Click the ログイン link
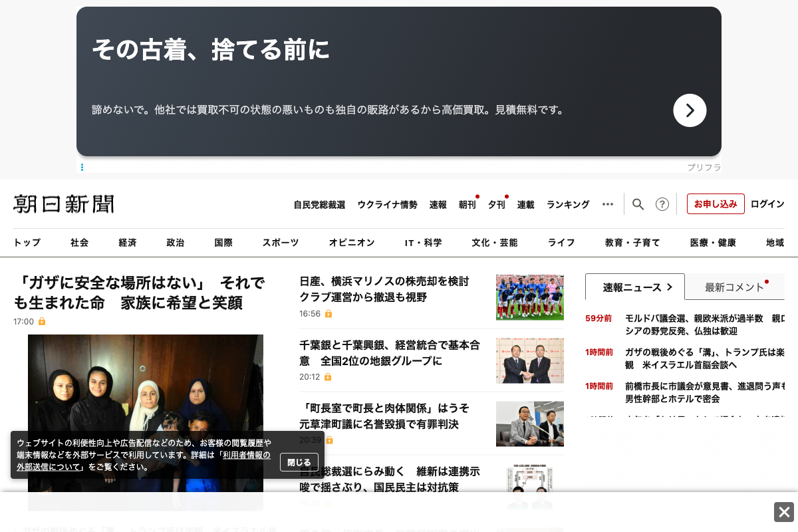 click(x=767, y=204)
